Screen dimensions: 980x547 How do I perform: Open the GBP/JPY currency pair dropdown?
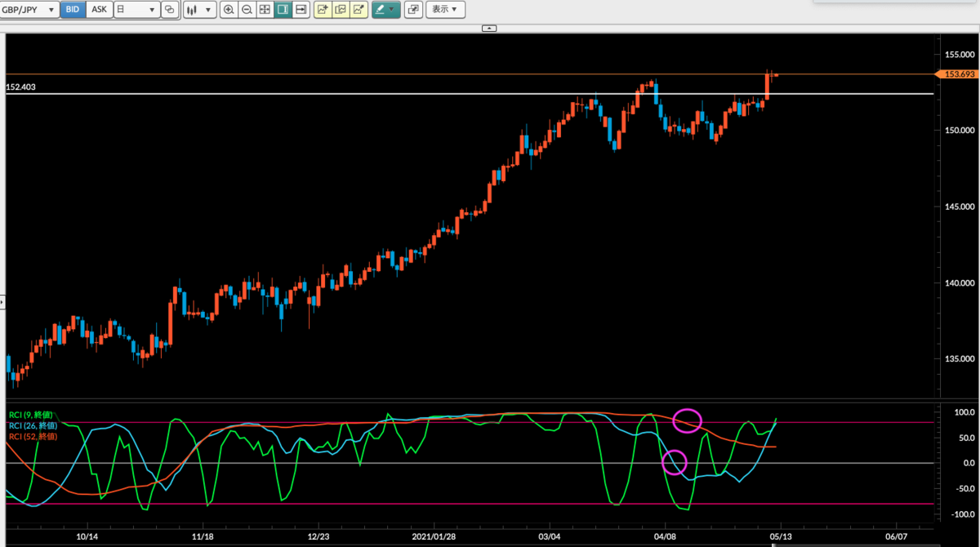(x=29, y=10)
